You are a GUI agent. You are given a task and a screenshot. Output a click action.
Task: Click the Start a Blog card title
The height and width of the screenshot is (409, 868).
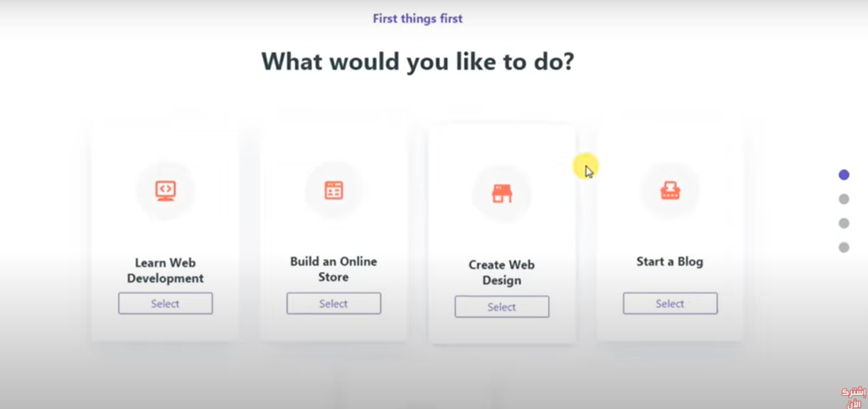(x=670, y=262)
